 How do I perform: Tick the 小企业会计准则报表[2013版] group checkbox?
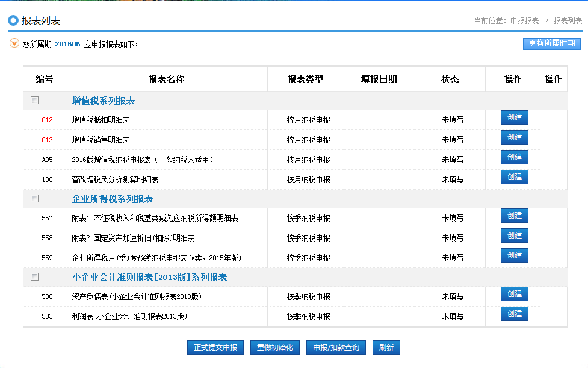pos(34,277)
